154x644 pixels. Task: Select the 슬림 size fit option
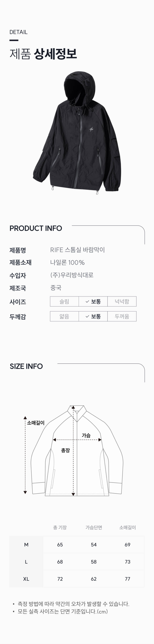pyautogui.click(x=64, y=302)
